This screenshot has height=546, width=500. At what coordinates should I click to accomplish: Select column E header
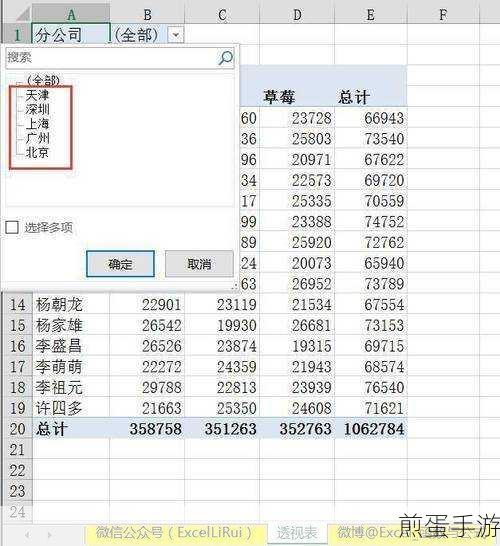click(x=371, y=15)
